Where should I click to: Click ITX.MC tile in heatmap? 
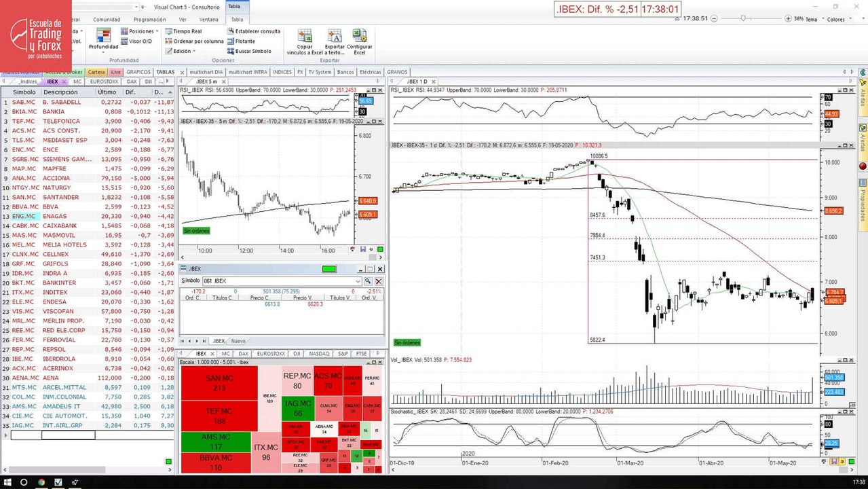pos(266,452)
